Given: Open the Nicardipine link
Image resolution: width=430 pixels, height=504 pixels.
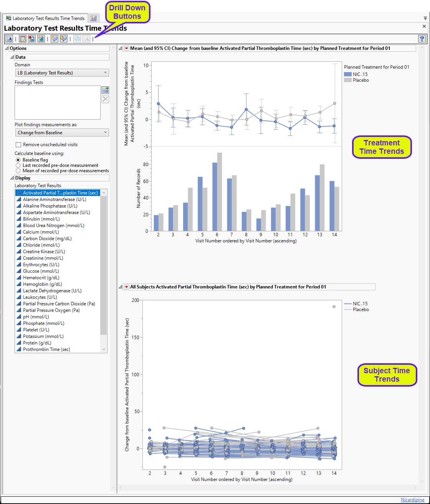Looking at the screenshot, I should click(413, 500).
